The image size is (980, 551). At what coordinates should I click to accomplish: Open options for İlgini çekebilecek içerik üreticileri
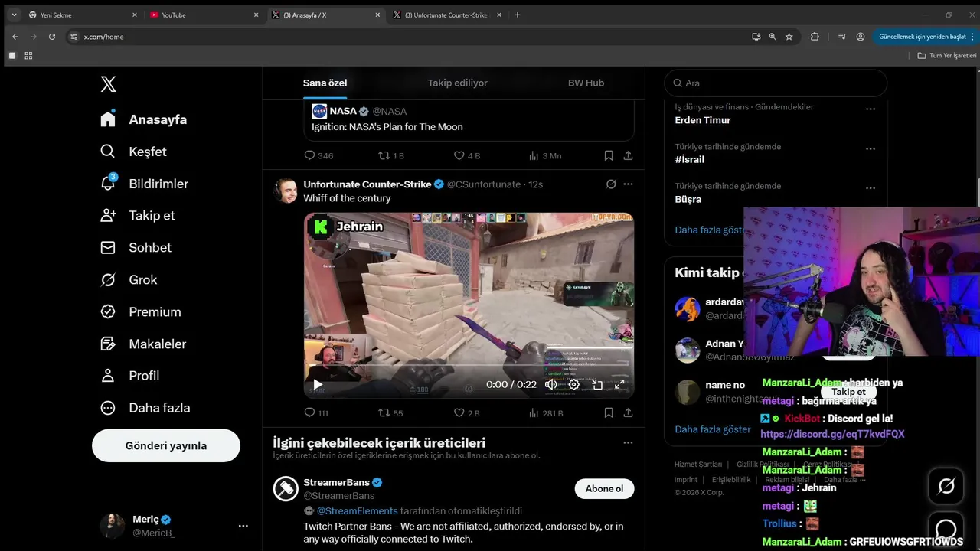pyautogui.click(x=628, y=443)
